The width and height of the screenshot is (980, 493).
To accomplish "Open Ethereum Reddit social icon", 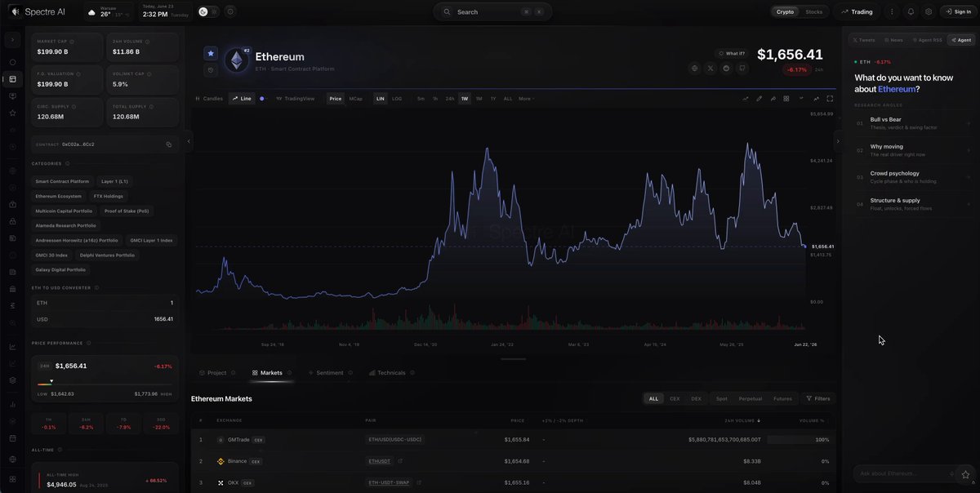I will [727, 69].
